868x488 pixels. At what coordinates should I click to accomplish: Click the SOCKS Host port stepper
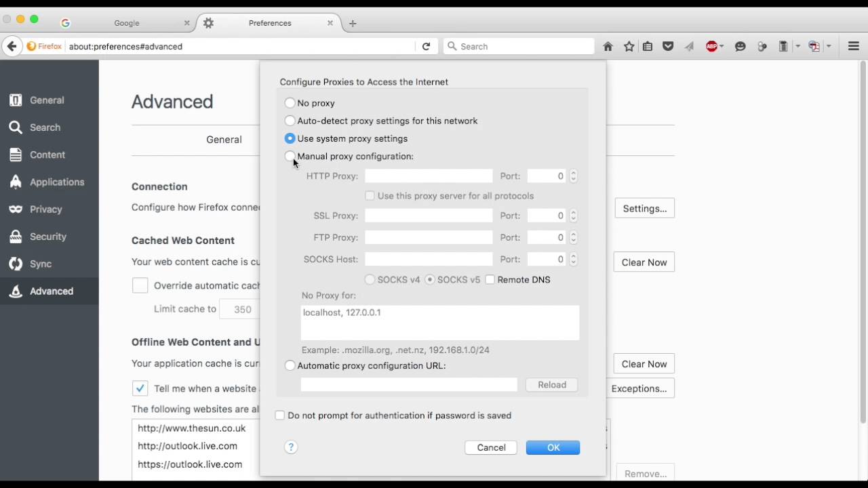574,260
